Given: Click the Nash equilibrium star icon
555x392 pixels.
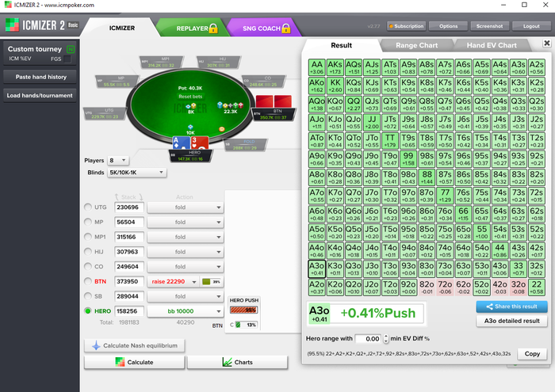Looking at the screenshot, I should coord(96,346).
